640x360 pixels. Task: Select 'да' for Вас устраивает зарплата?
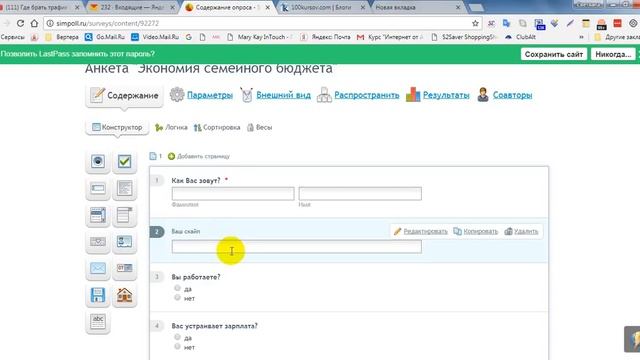click(x=177, y=337)
